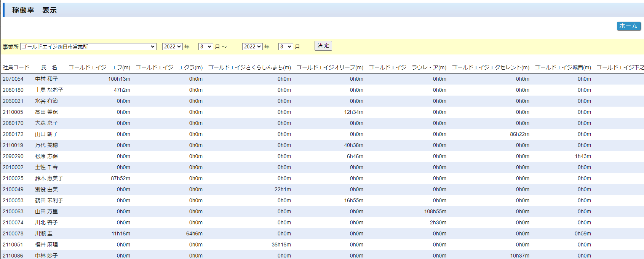
Task: Click the 100h13m value cell
Action: click(x=119, y=79)
